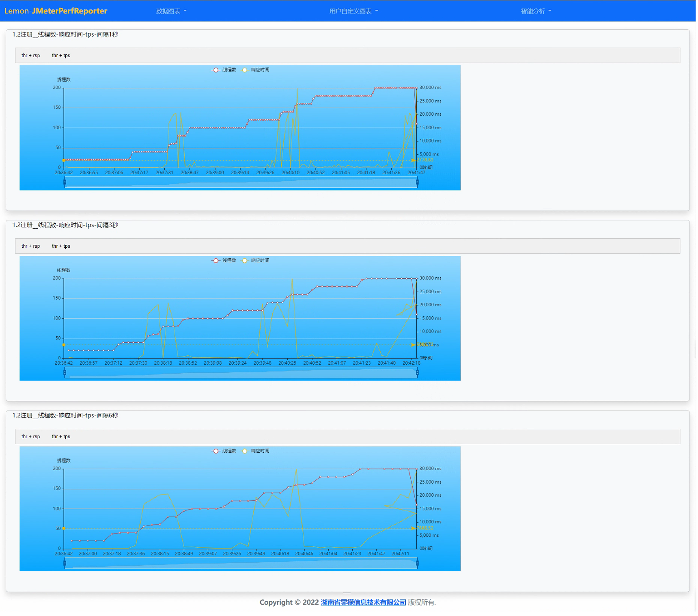
Task: Click 20:36:42 time label on 间隔1秒 chart
Action: pyautogui.click(x=64, y=173)
